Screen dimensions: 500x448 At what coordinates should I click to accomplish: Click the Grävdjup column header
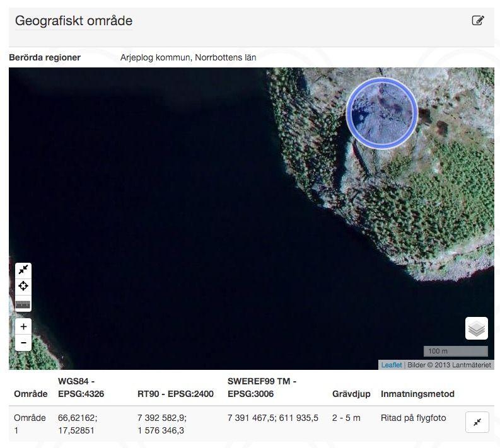(351, 394)
